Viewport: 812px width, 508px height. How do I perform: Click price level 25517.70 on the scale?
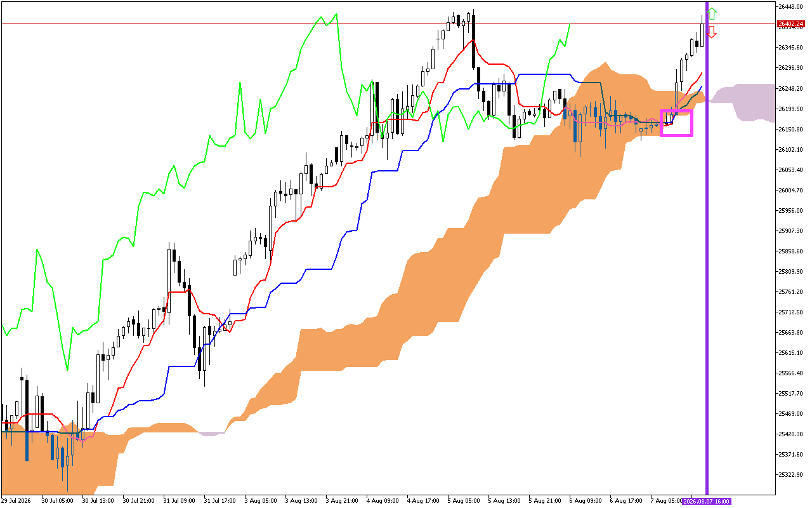(790, 393)
